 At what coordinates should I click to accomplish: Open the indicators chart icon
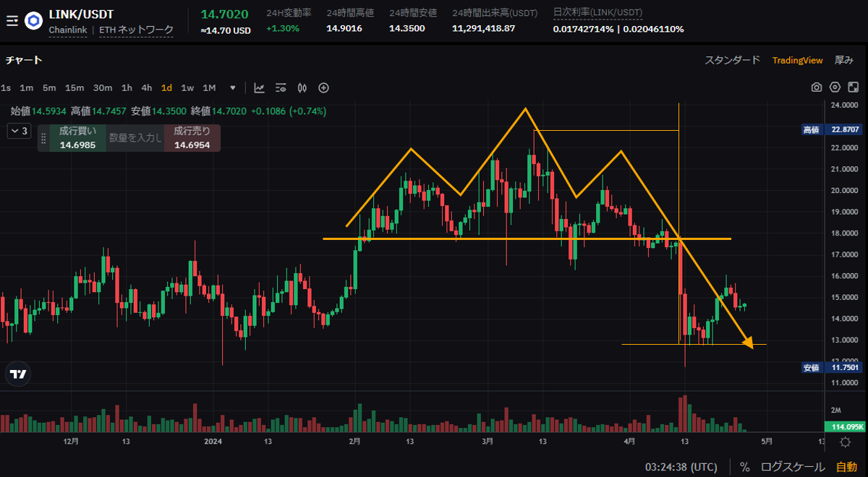pos(259,88)
